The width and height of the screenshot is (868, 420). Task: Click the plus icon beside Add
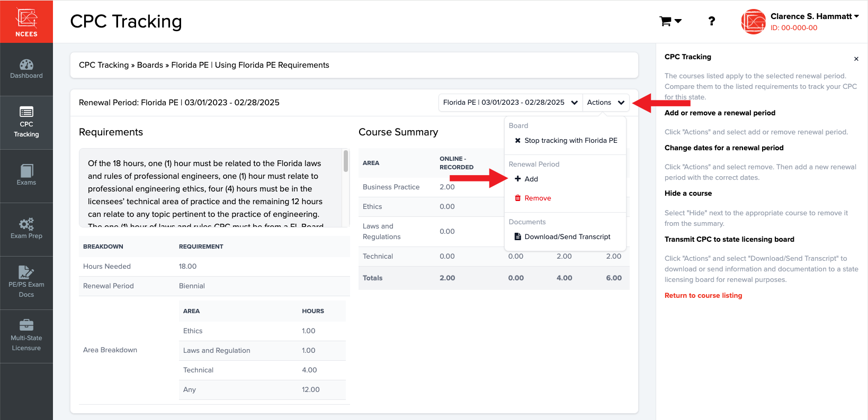click(x=518, y=179)
